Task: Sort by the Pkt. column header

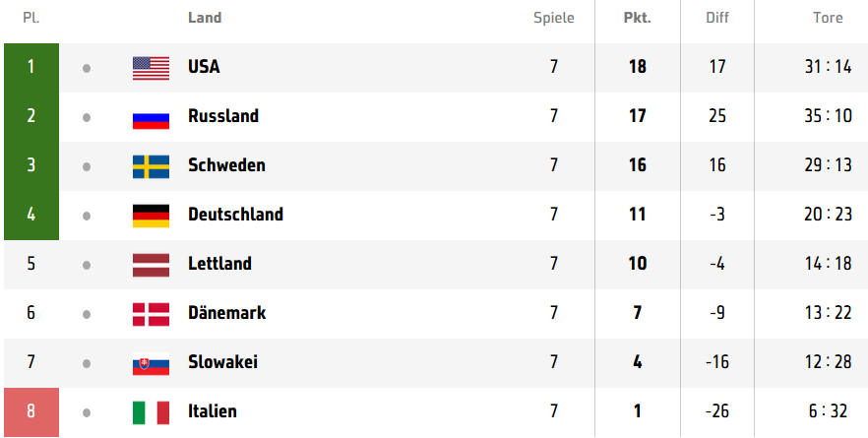Action: [x=637, y=18]
